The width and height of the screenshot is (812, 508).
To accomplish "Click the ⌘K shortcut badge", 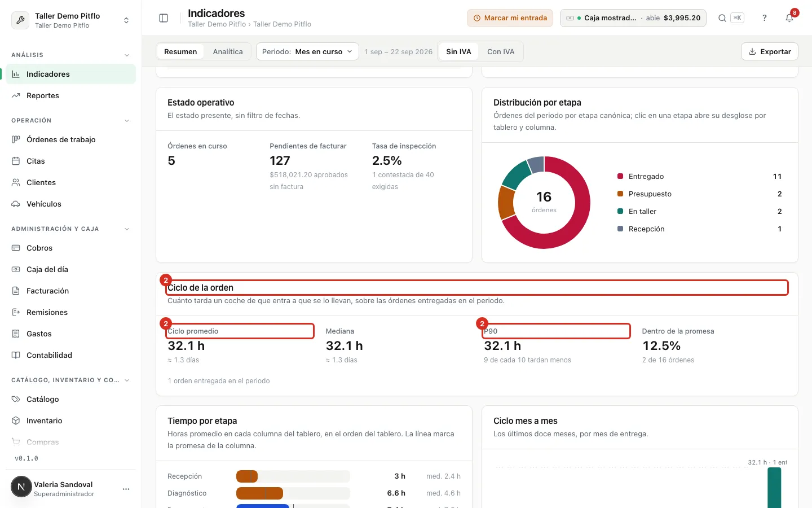I will (737, 18).
